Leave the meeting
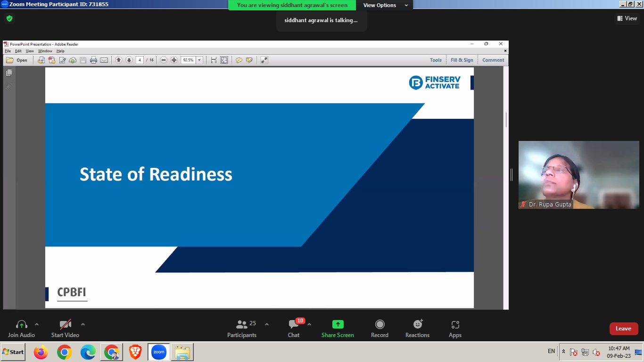 pyautogui.click(x=624, y=329)
